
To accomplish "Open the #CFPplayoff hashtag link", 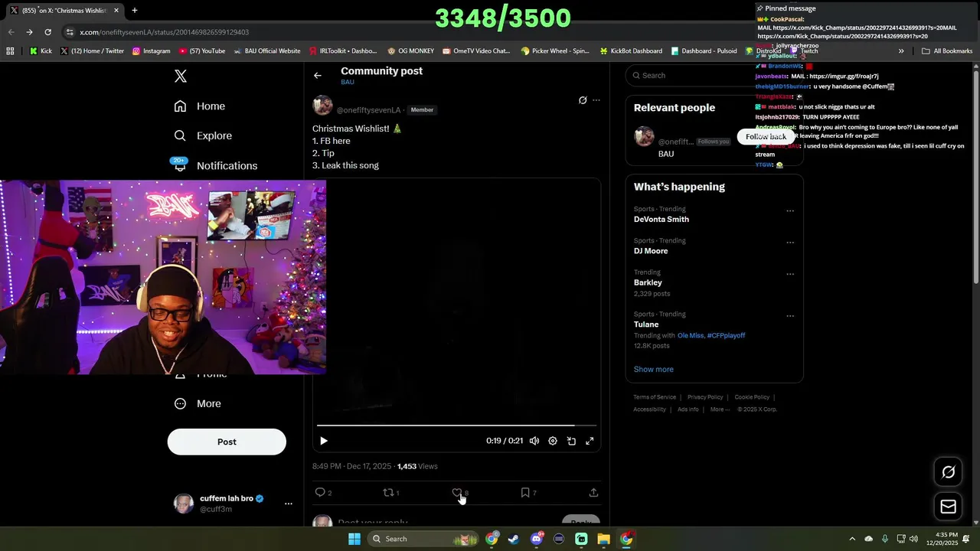I will (x=726, y=335).
